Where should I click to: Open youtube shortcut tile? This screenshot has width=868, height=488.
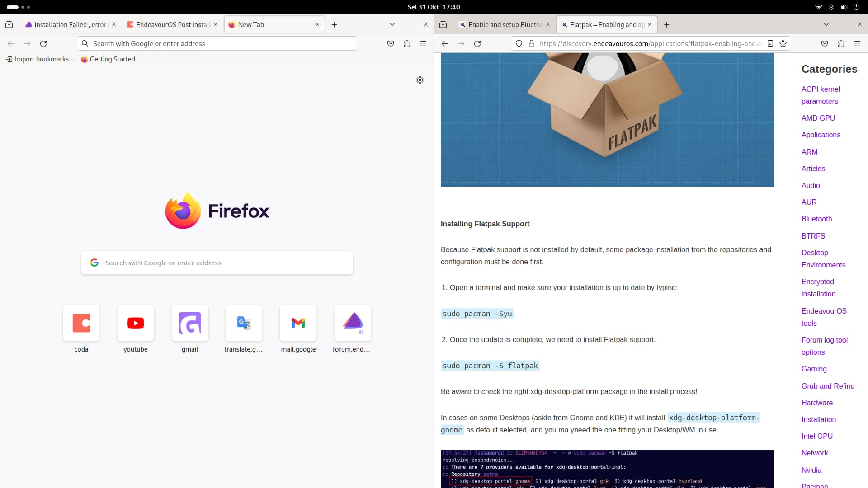[x=136, y=328]
